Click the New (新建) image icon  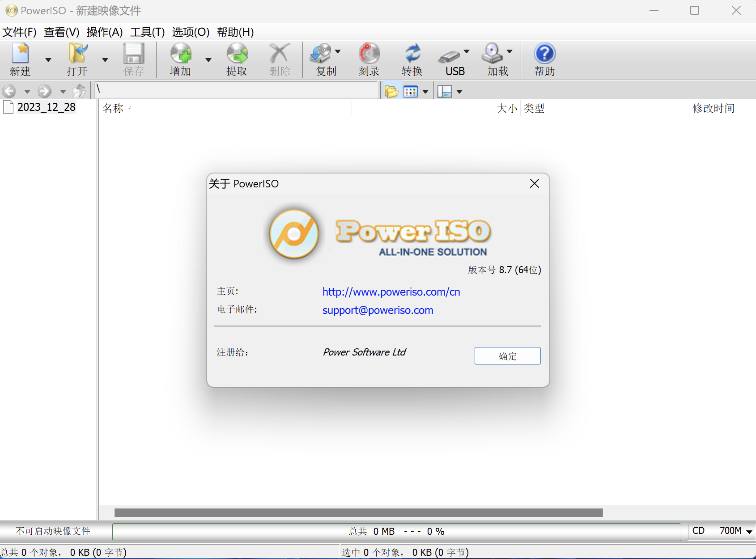[21, 54]
